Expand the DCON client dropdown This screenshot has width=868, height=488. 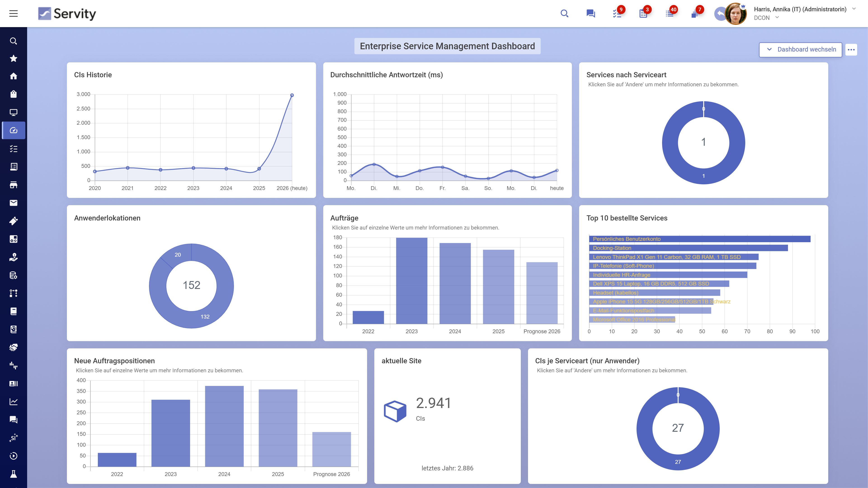pyautogui.click(x=777, y=18)
